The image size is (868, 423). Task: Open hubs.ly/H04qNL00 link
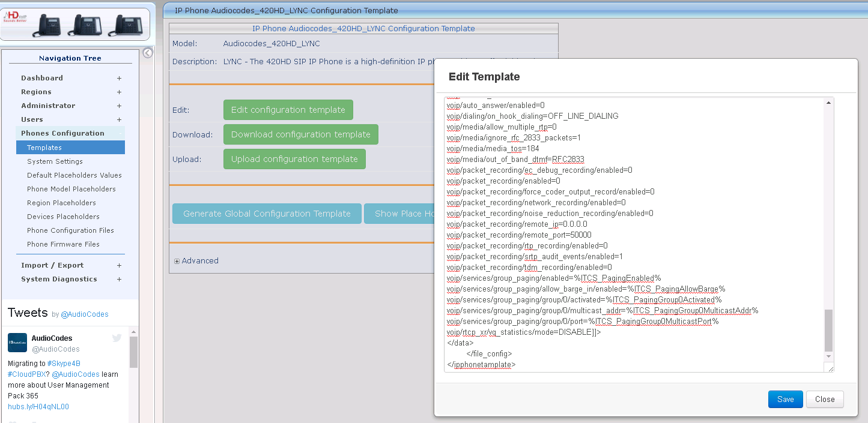coord(38,407)
